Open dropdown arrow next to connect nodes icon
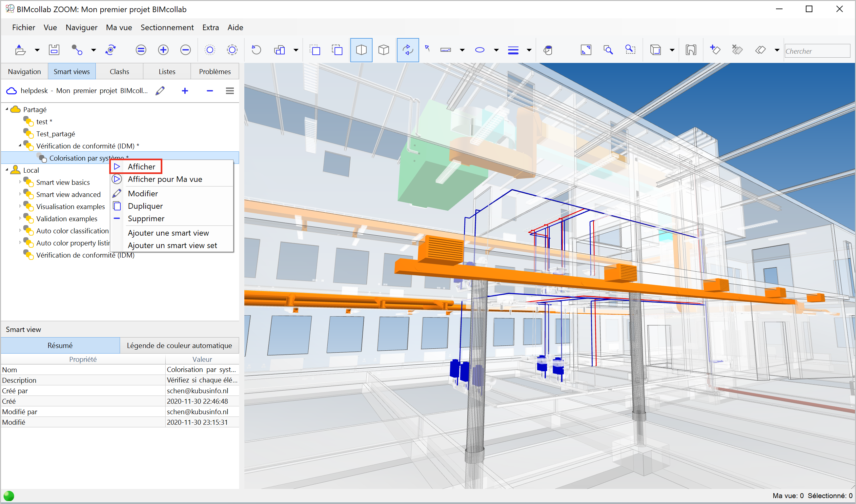 point(93,50)
